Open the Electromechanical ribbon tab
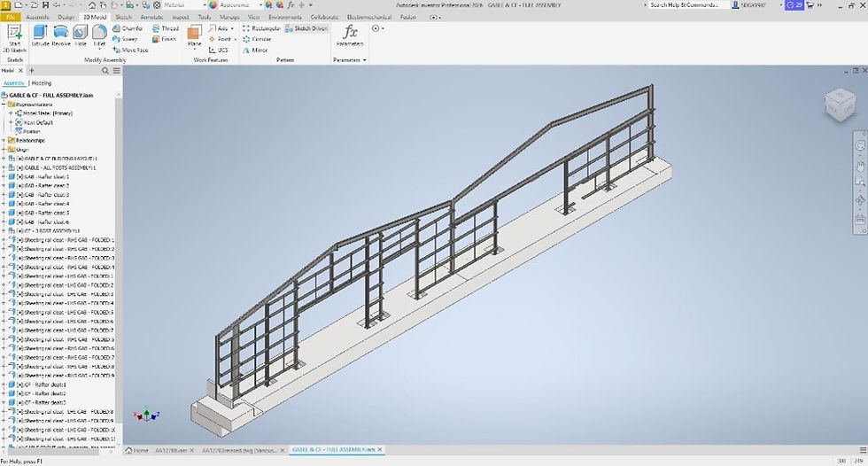This screenshot has height=466, width=868. [370, 17]
